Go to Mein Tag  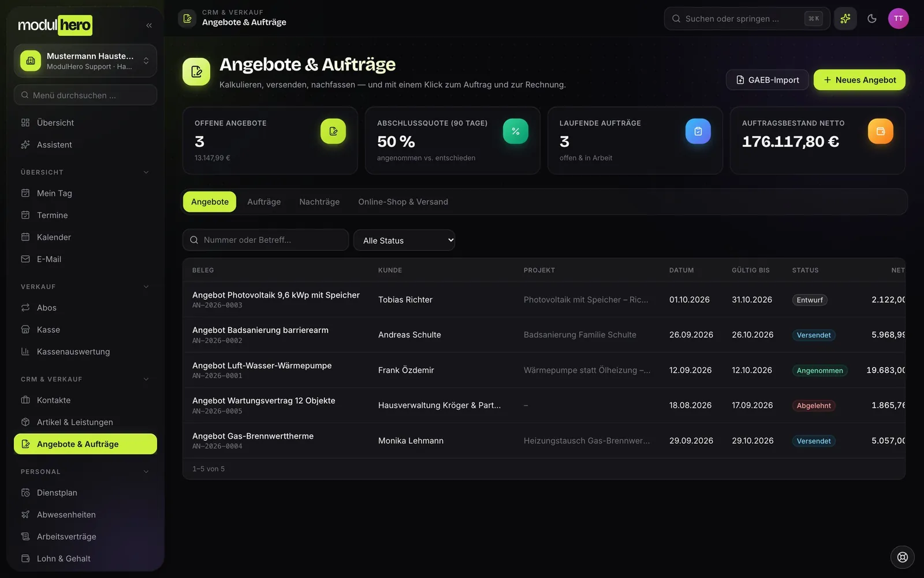85,193
